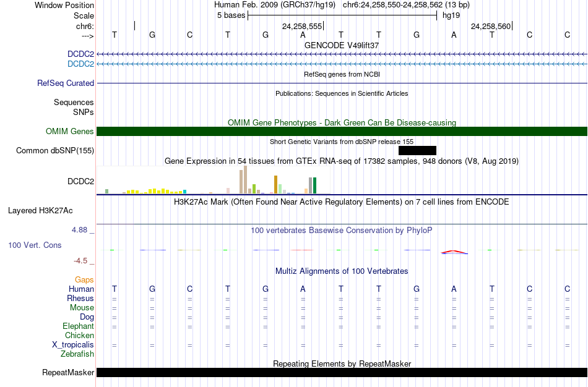The height and width of the screenshot is (387, 588).
Task: Open the RefSeq Curated track label
Action: tap(65, 83)
